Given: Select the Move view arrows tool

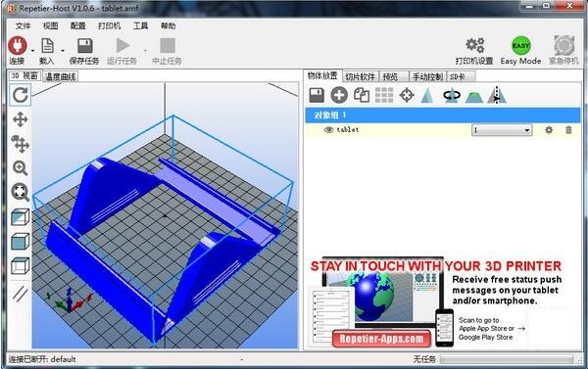Looking at the screenshot, I should tap(21, 119).
